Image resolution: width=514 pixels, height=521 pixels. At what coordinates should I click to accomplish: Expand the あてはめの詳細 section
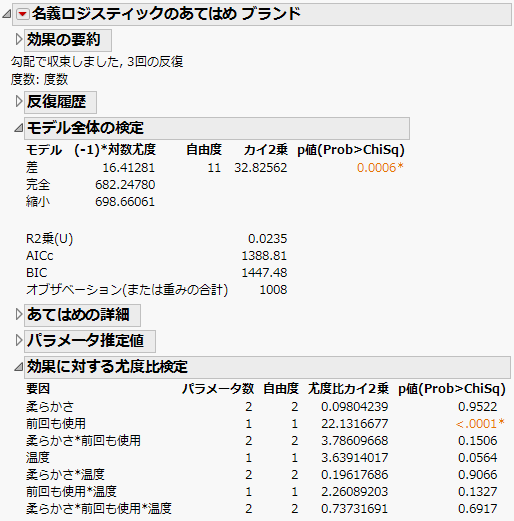tap(19, 314)
